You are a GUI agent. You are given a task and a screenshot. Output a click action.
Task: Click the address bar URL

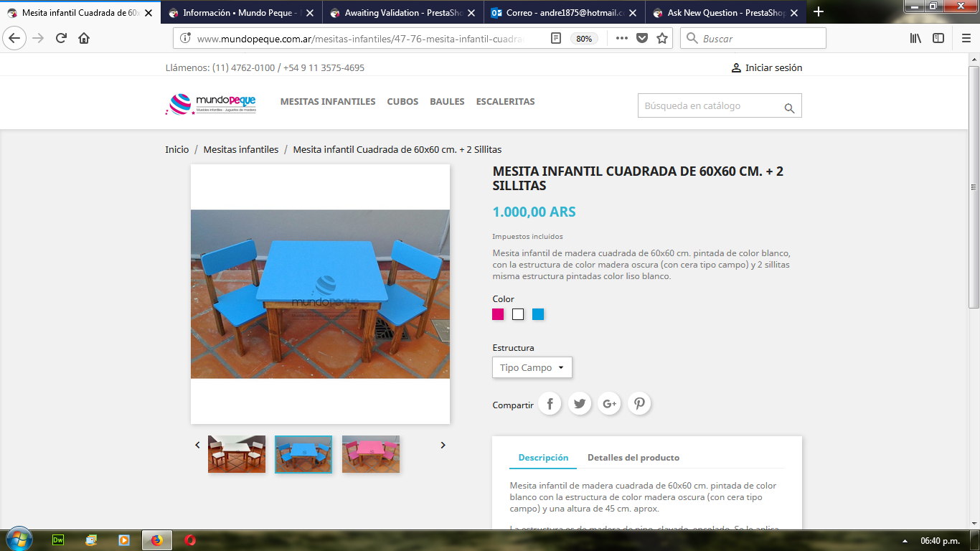point(360,39)
